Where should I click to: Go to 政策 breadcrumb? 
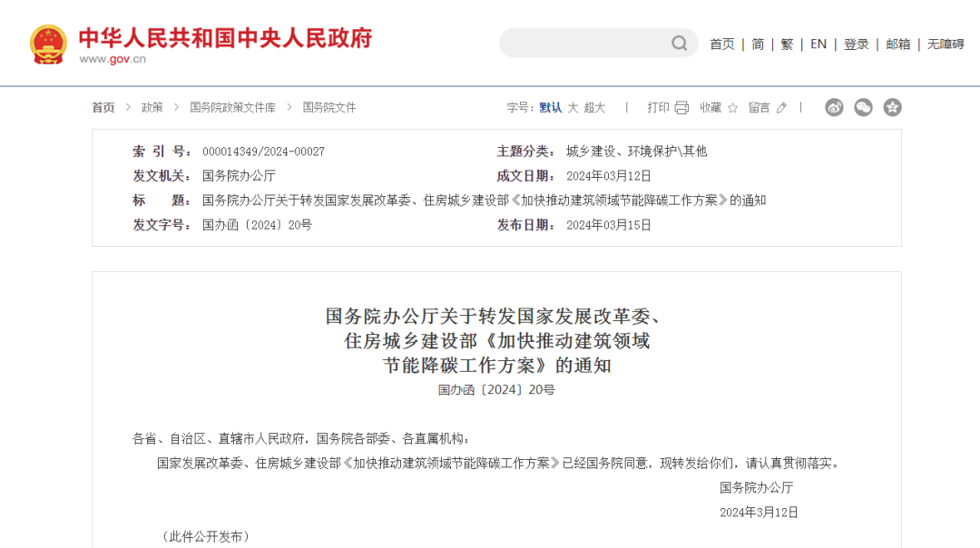152,107
